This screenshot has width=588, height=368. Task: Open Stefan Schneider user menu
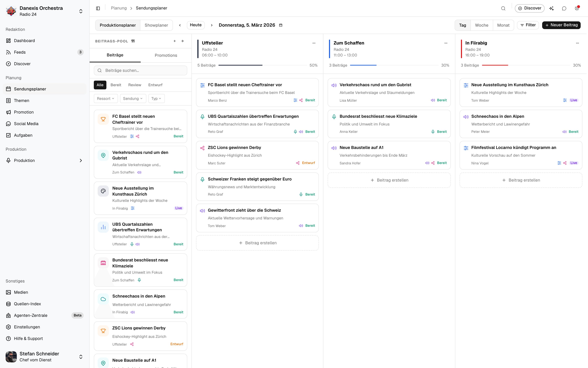pyautogui.click(x=45, y=357)
